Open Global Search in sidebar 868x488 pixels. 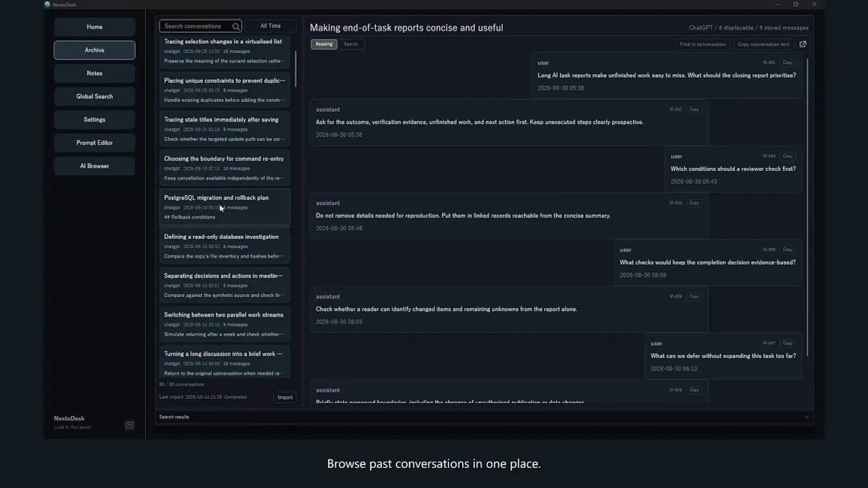(x=94, y=97)
